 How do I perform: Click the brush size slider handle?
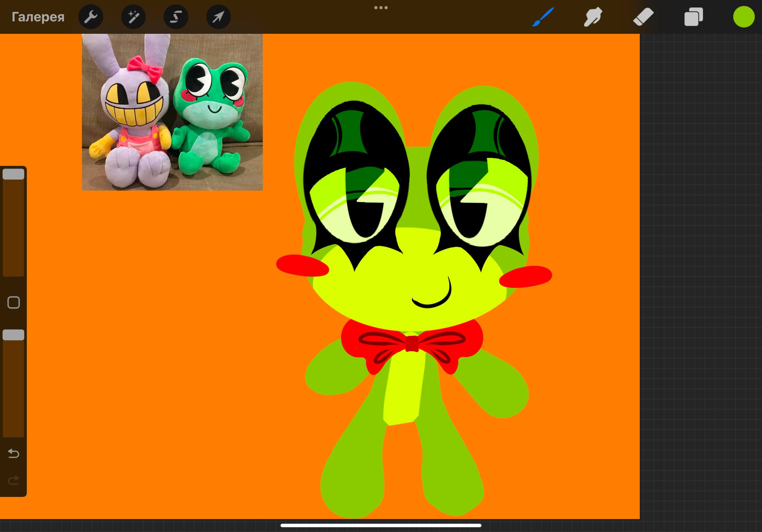[x=14, y=174]
